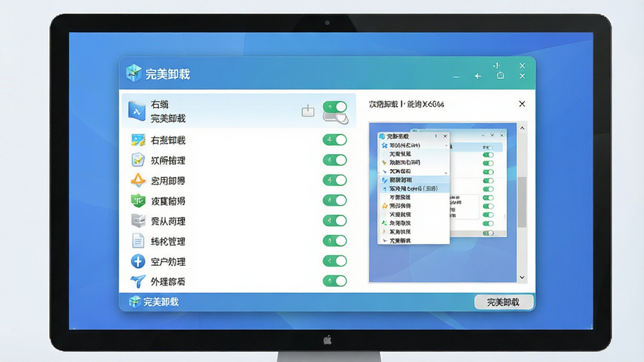The image size is (644, 362).
Task: Toggle the switch beside the orange triangle row
Action: click(335, 180)
